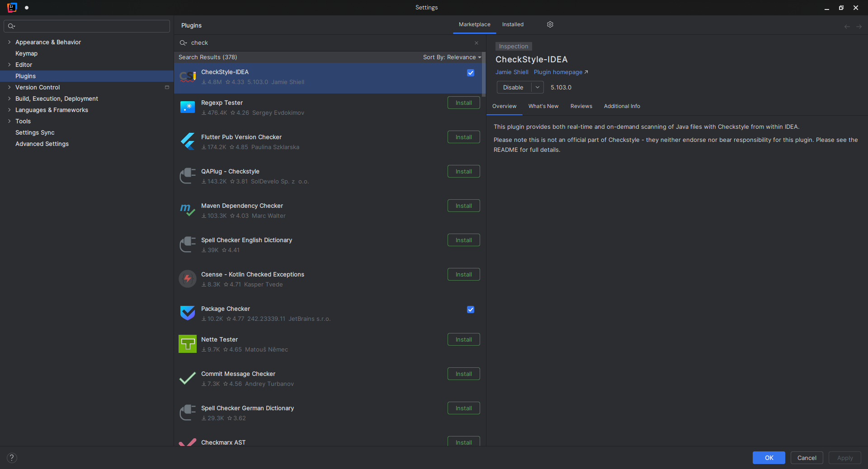Image resolution: width=868 pixels, height=469 pixels.
Task: Click the Maven Dependency Checker icon
Action: [188, 210]
